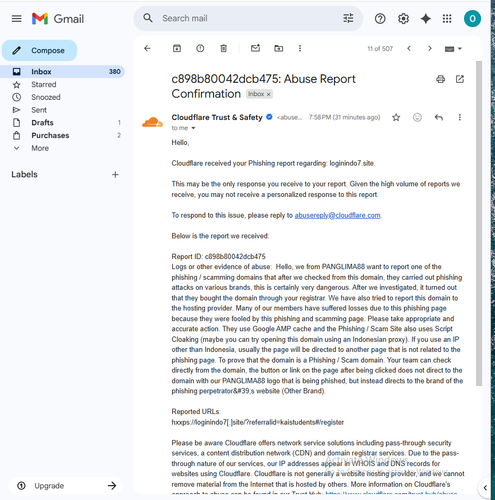This screenshot has height=500, width=495.
Task: Remove the Inbox label from the email
Action: point(268,94)
